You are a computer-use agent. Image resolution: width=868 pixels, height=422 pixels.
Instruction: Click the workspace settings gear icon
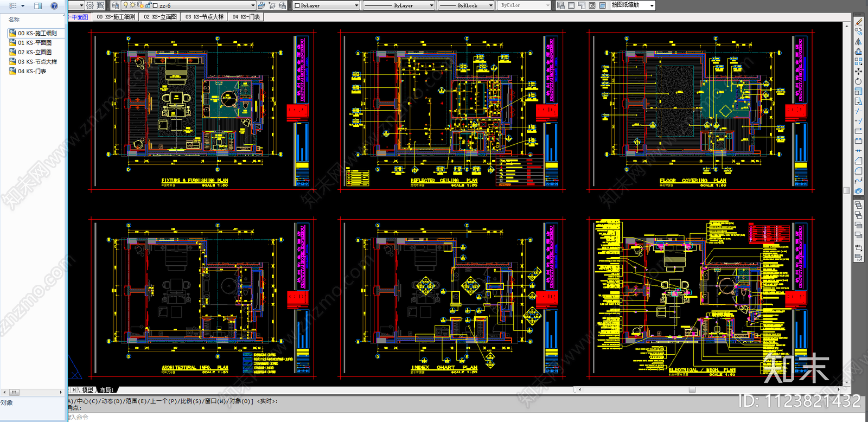pos(90,5)
